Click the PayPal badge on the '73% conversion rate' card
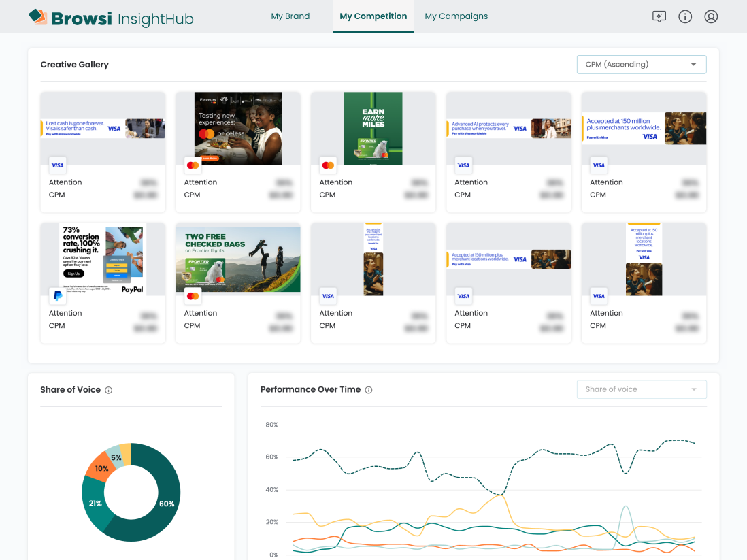747x560 pixels. point(58,296)
